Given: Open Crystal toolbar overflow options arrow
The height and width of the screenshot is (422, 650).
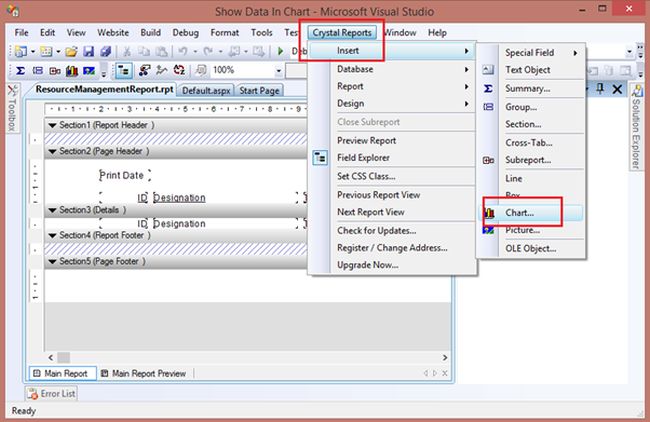Looking at the screenshot, I should click(104, 73).
